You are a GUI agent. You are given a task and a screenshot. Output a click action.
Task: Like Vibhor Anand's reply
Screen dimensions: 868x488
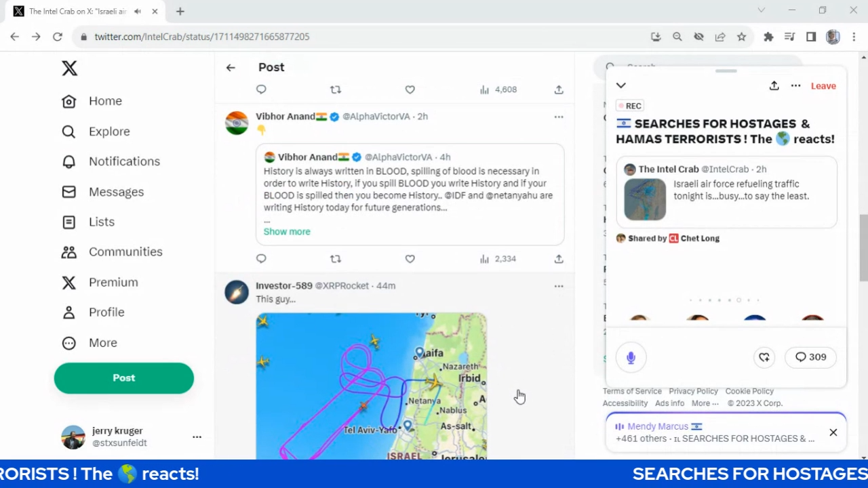coord(410,259)
